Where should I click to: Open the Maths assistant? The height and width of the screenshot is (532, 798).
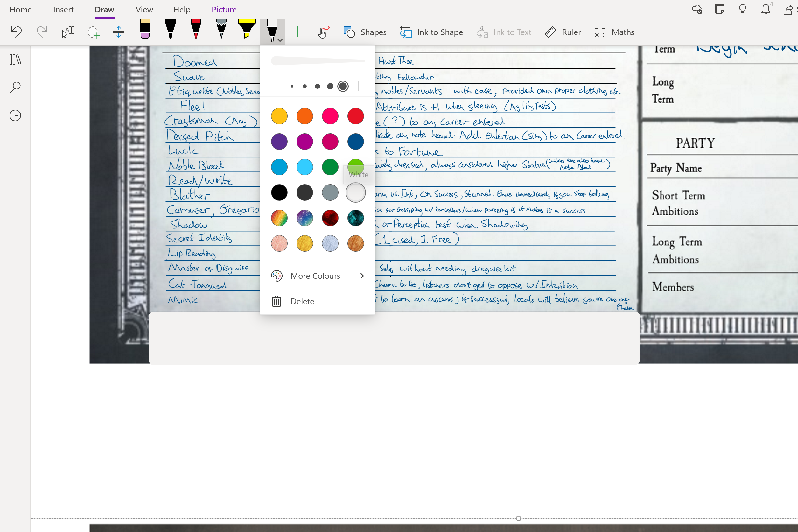[x=614, y=32]
